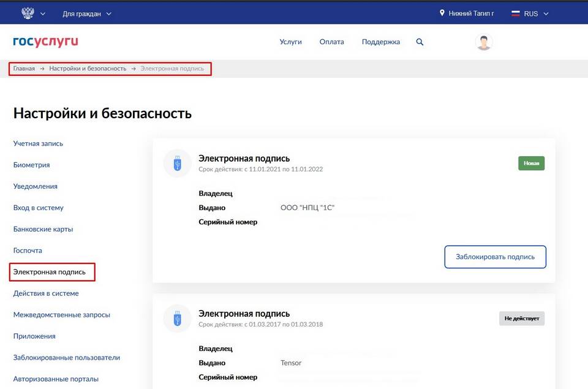This screenshot has height=389, width=588.
Task: Open "Действия в системе" section
Action: tap(46, 293)
